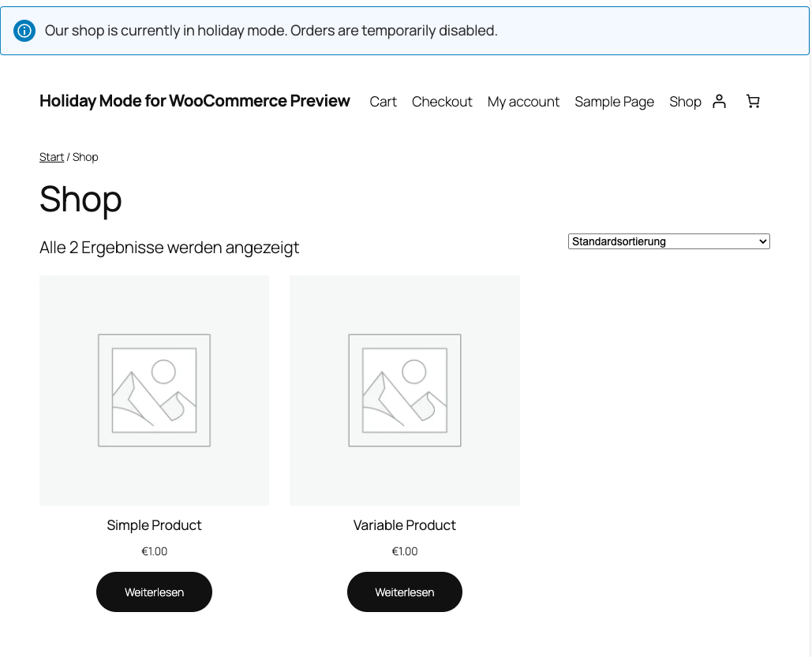Follow the Start breadcrumb link

coord(51,157)
